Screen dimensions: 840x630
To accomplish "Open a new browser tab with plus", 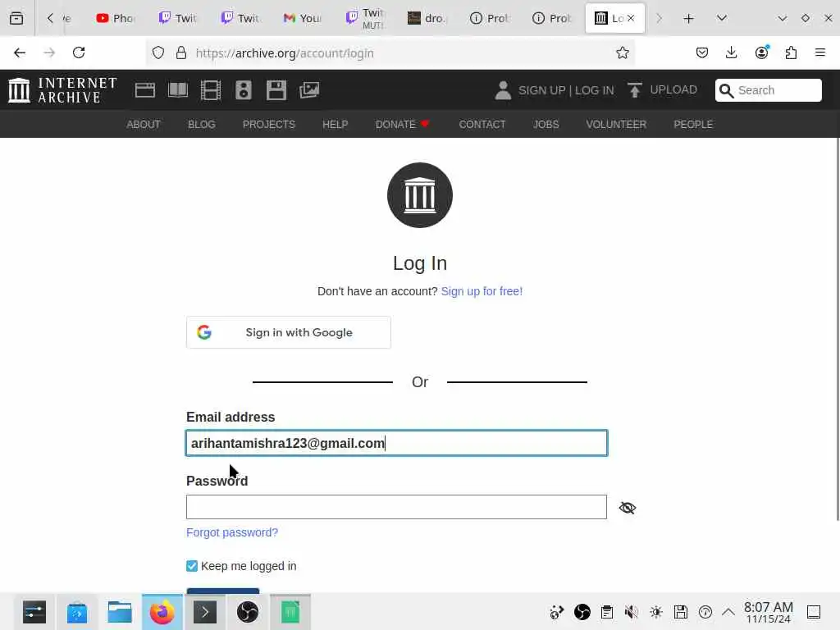I will [x=688, y=18].
